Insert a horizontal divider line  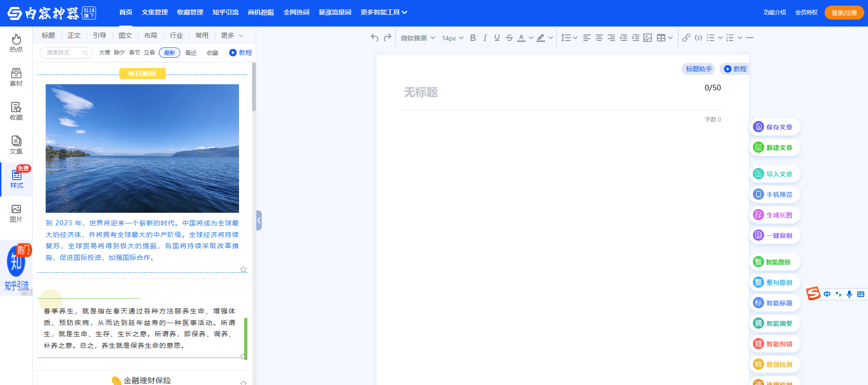(750, 38)
